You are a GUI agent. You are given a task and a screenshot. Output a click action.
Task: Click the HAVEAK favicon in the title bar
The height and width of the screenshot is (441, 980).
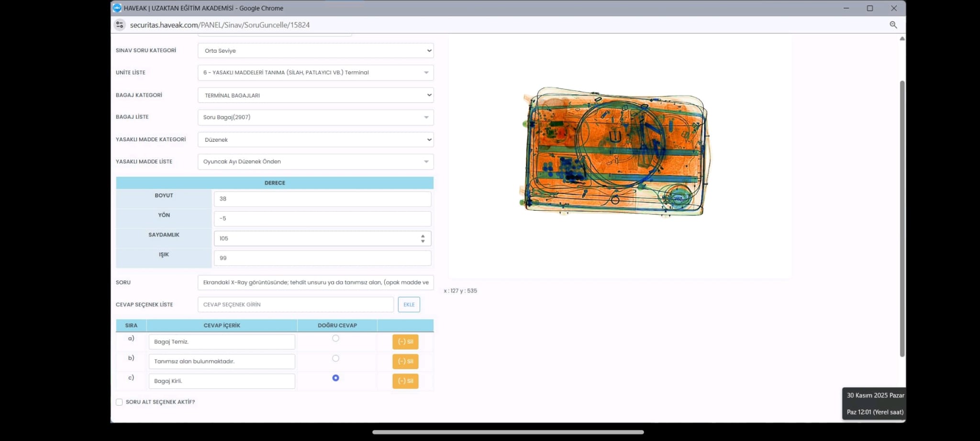tap(117, 8)
